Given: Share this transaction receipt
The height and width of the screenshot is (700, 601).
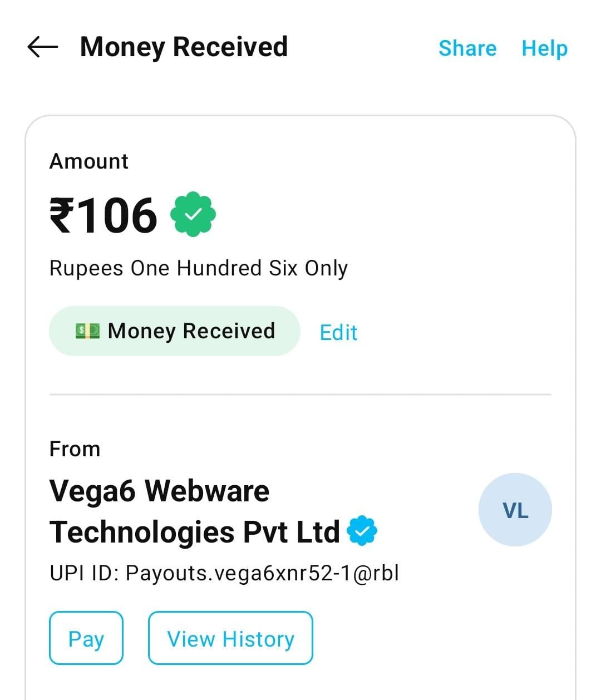Looking at the screenshot, I should tap(467, 48).
